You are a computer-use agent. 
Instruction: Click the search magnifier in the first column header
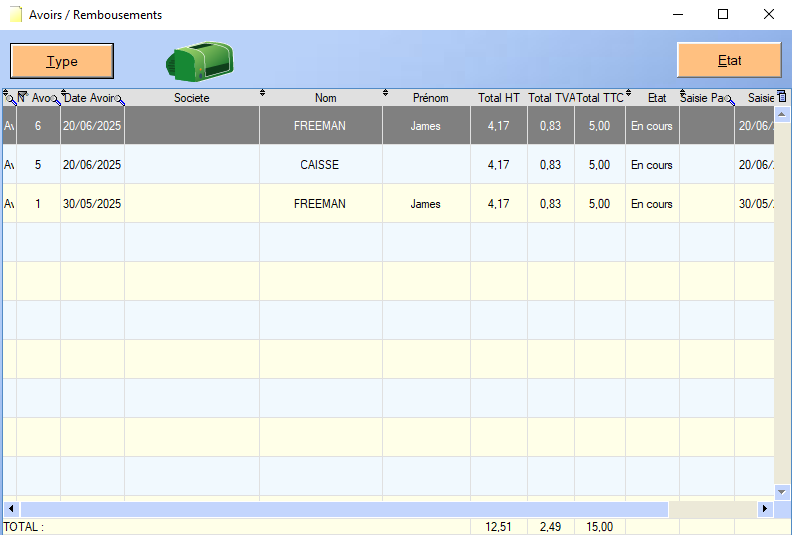9,97
